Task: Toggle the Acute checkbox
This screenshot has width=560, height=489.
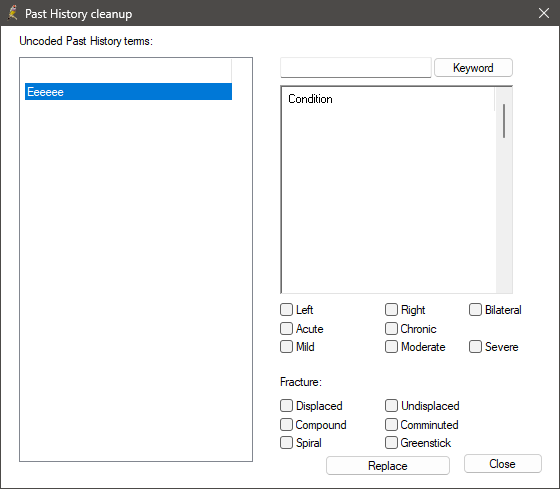Action: coord(286,329)
